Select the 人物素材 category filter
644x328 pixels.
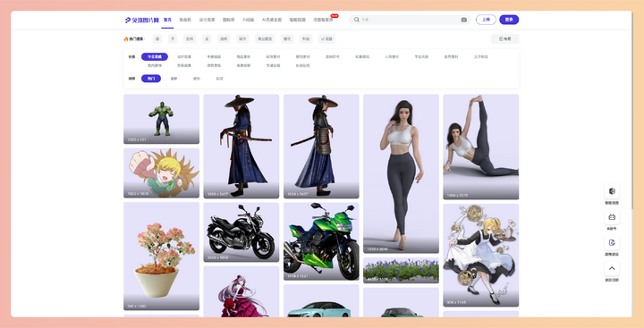point(392,56)
